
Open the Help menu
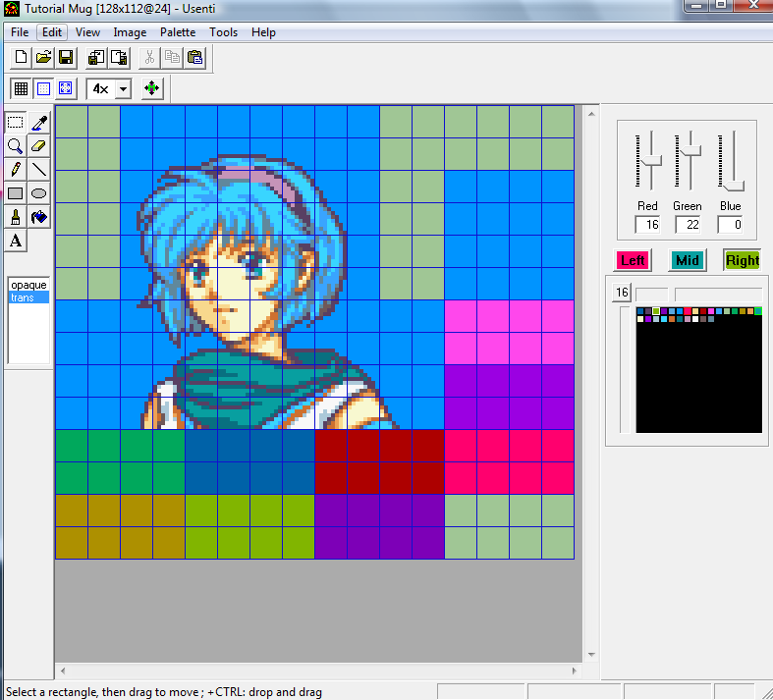[263, 32]
